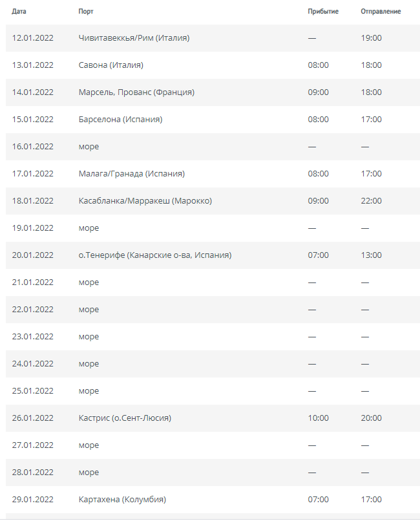Click Касабланка/Марракеш (Марокко) port name
This screenshot has height=521, width=420.
[x=145, y=200]
